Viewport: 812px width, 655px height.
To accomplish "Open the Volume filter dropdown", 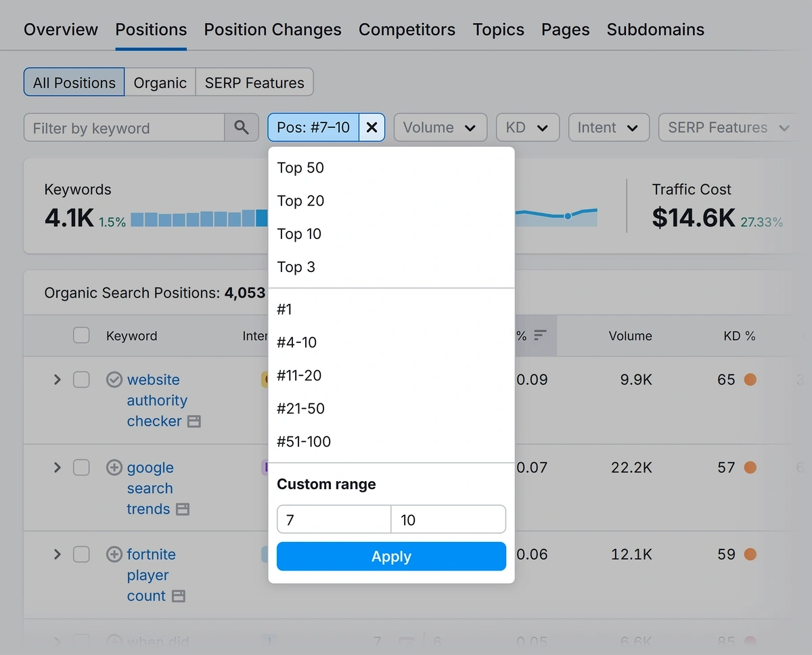I will pyautogui.click(x=440, y=127).
